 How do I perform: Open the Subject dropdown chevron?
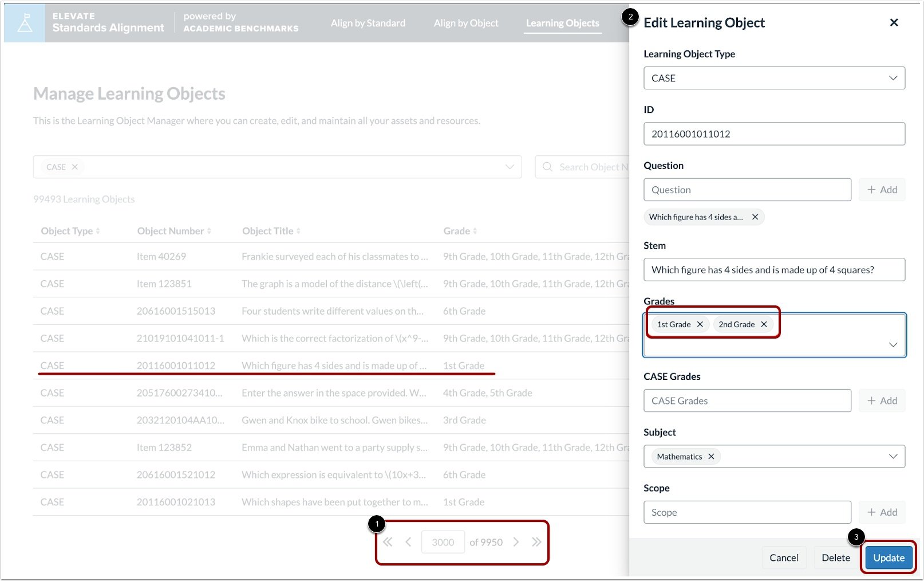pyautogui.click(x=893, y=456)
